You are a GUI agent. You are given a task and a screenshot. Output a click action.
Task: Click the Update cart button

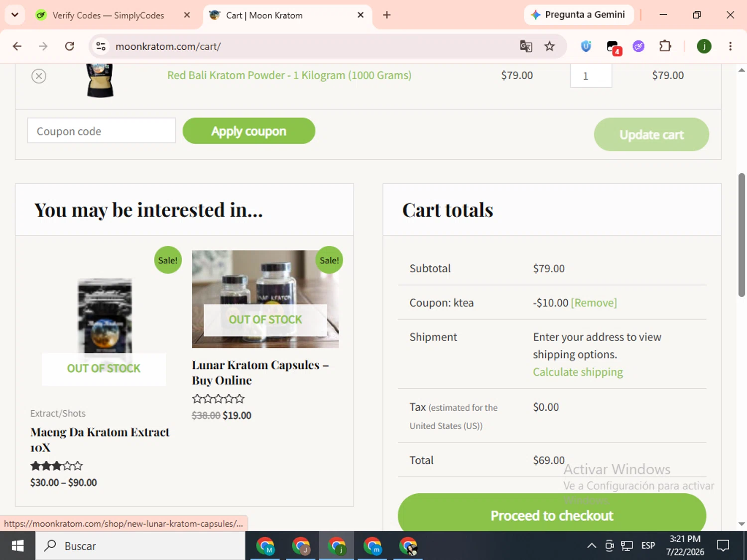click(651, 134)
